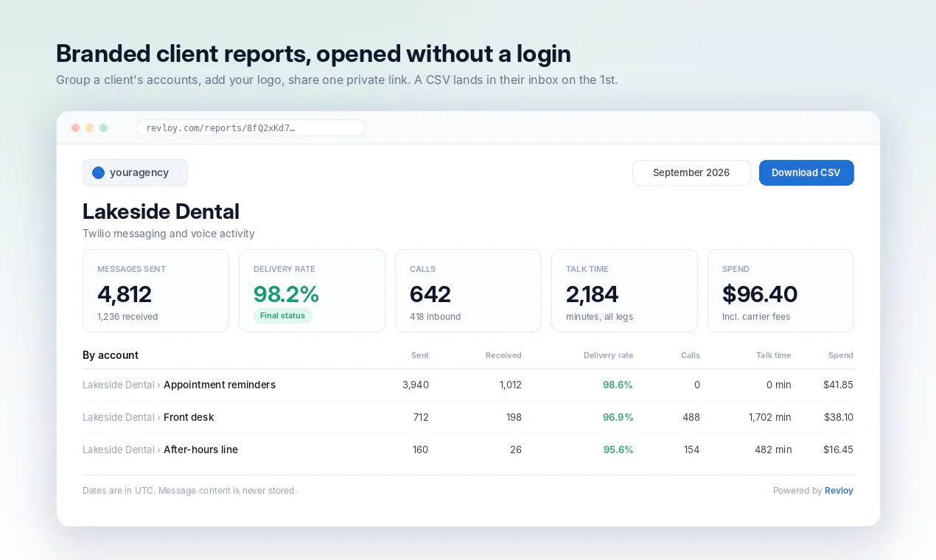
Task: Click the 154 calls value
Action: (692, 449)
